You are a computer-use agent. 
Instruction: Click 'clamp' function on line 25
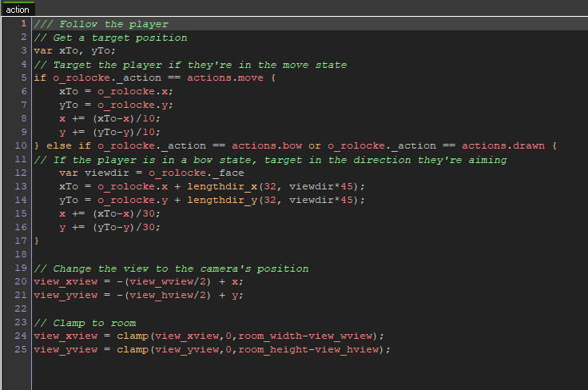click(x=133, y=349)
